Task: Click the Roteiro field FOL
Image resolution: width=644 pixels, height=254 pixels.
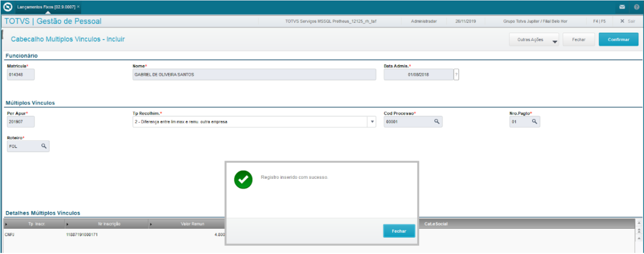Action: coord(28,146)
